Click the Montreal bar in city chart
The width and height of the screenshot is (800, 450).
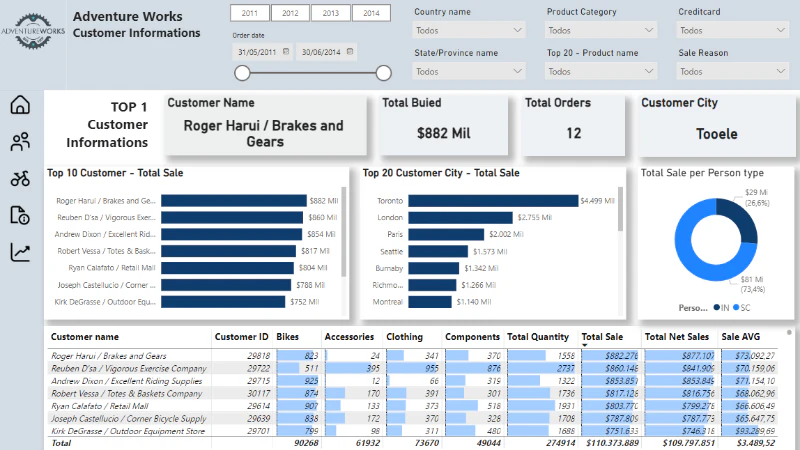(430, 302)
